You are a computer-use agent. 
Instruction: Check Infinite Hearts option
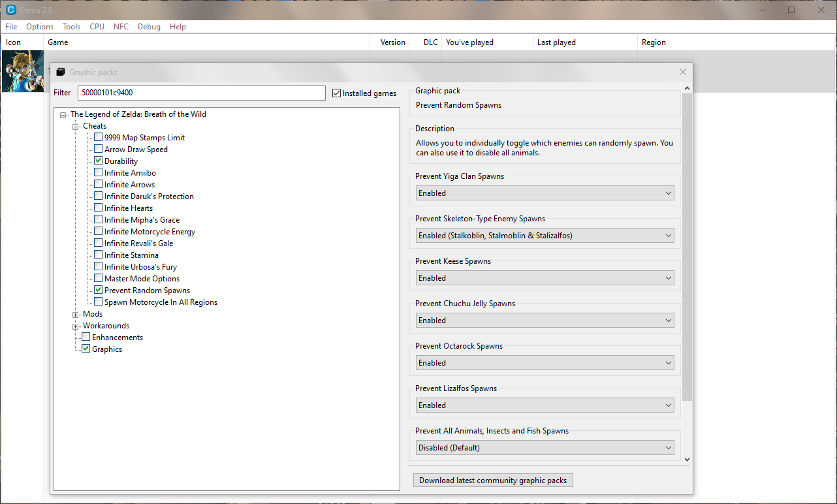pos(98,208)
